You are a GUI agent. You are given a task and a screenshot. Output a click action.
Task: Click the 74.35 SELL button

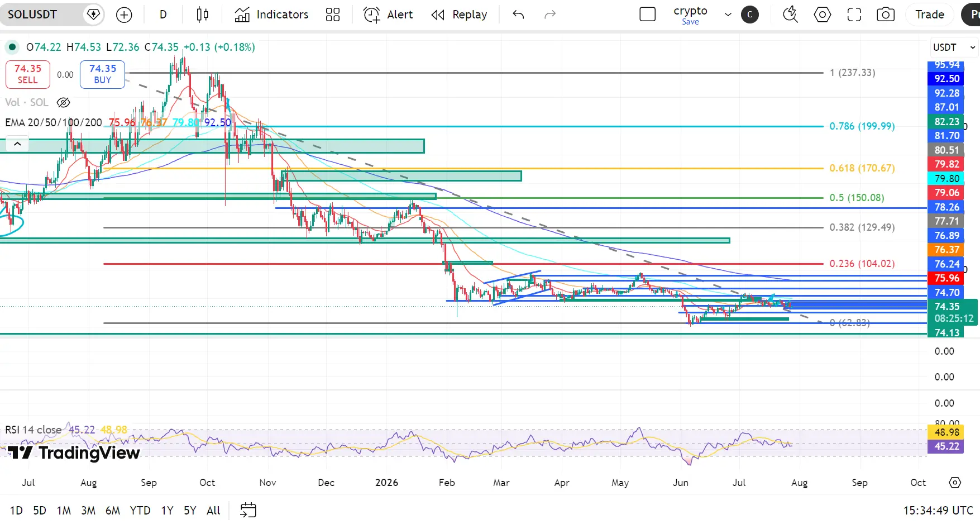coord(28,74)
